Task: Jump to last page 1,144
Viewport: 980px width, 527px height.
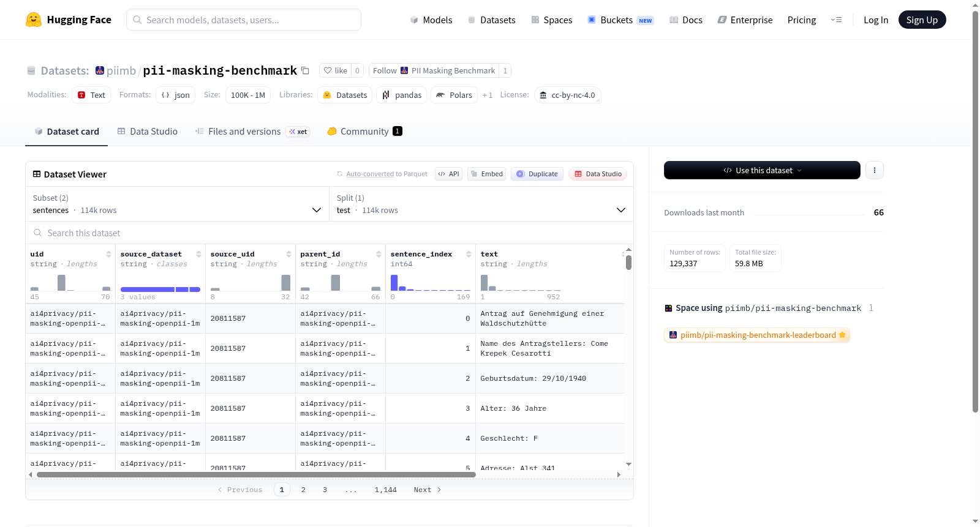Action: click(x=386, y=490)
